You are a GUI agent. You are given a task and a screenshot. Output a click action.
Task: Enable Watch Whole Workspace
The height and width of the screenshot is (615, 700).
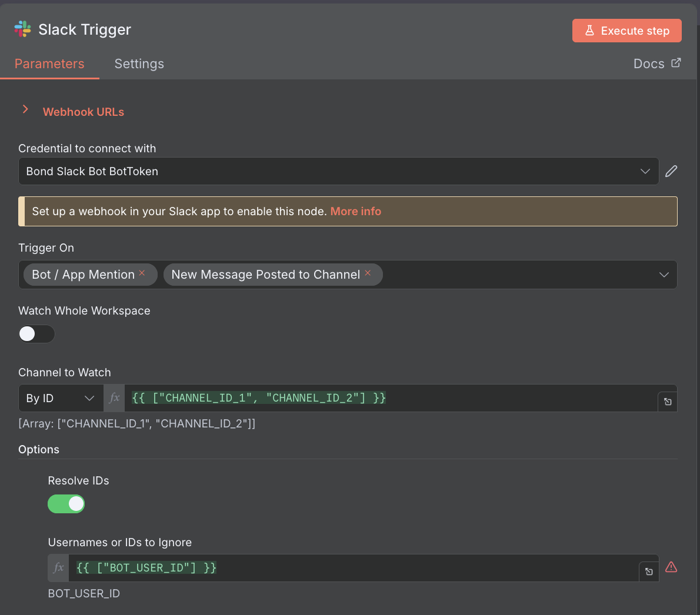36,334
